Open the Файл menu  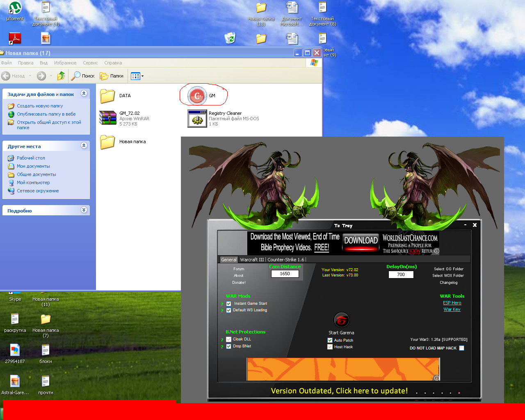(x=6, y=63)
